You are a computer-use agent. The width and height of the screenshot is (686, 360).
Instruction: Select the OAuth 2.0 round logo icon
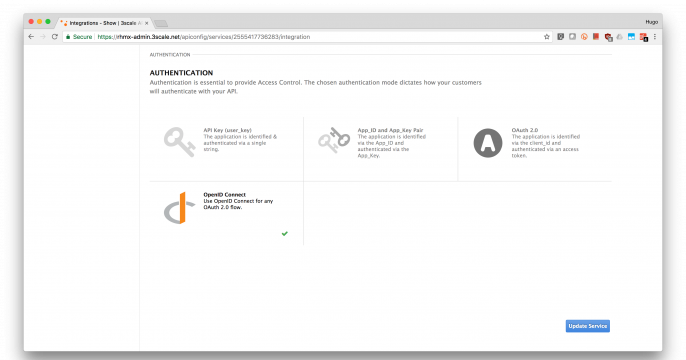click(x=488, y=143)
